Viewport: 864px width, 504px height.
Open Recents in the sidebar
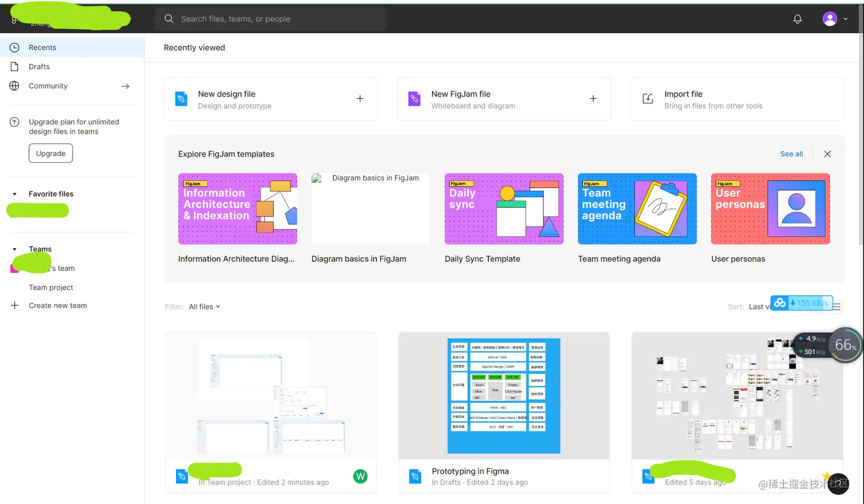(72, 47)
